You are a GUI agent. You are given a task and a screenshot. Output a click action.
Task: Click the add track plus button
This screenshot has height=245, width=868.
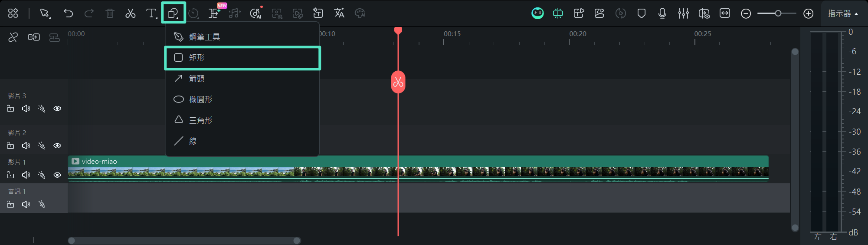(33, 240)
